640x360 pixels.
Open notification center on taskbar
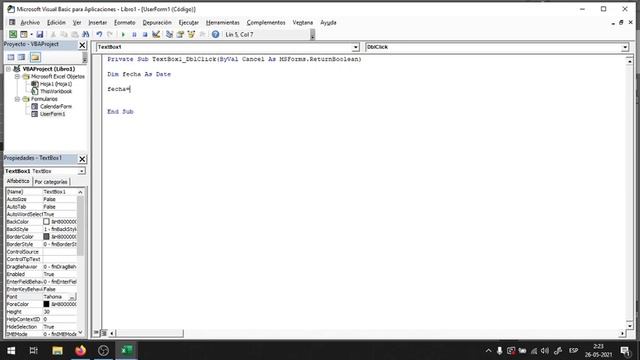(x=625, y=350)
